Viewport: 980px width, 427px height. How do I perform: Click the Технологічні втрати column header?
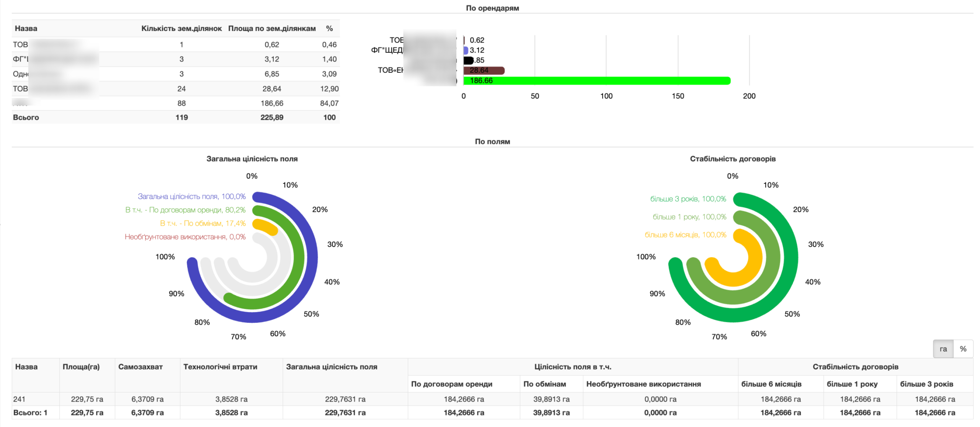[220, 366]
